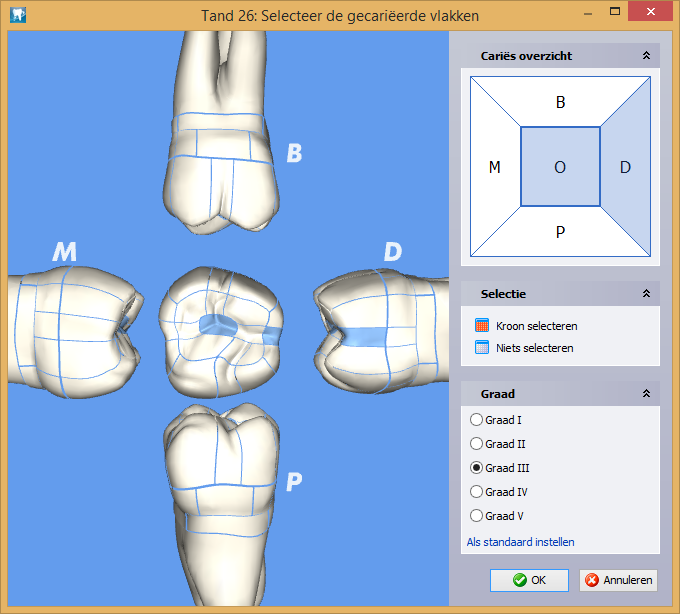Minimize the Tand 26 dialog window

588,13
